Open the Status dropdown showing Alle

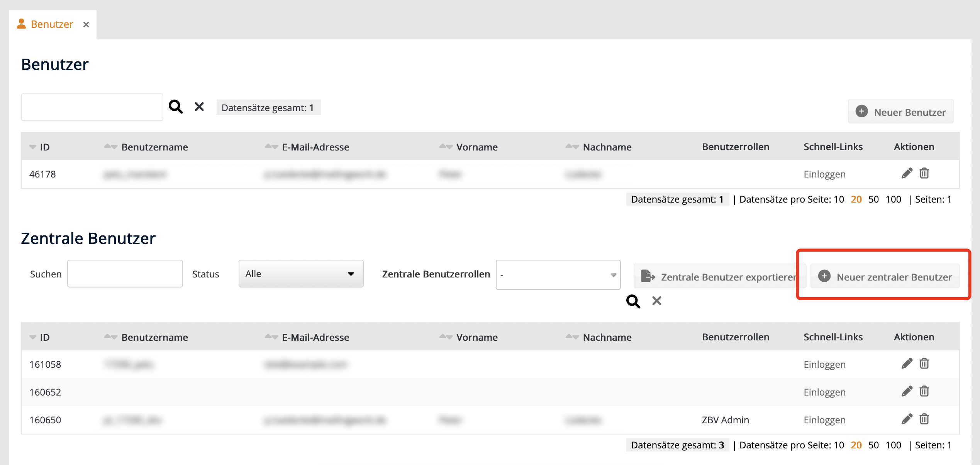pos(301,274)
